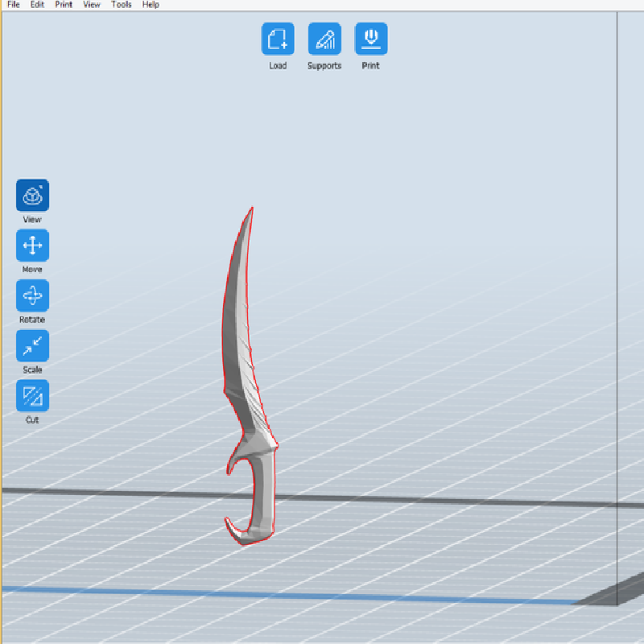Click the "Supports" text label

(x=324, y=66)
